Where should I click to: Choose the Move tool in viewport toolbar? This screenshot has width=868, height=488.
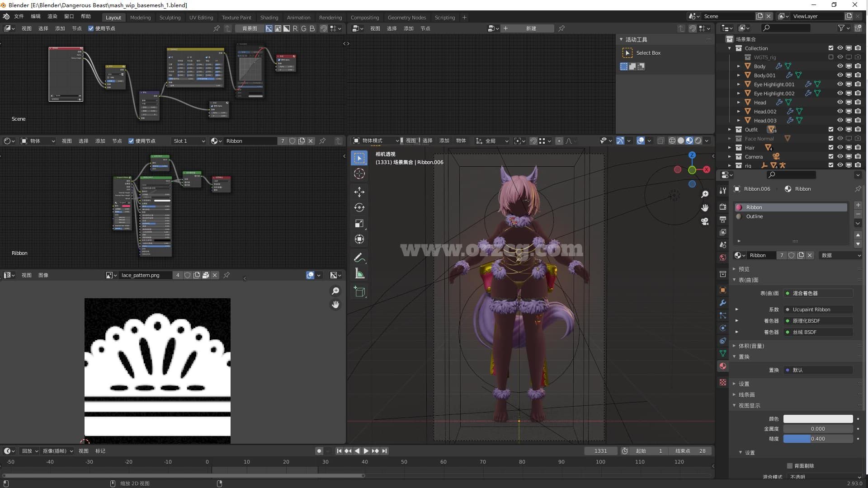(x=359, y=192)
